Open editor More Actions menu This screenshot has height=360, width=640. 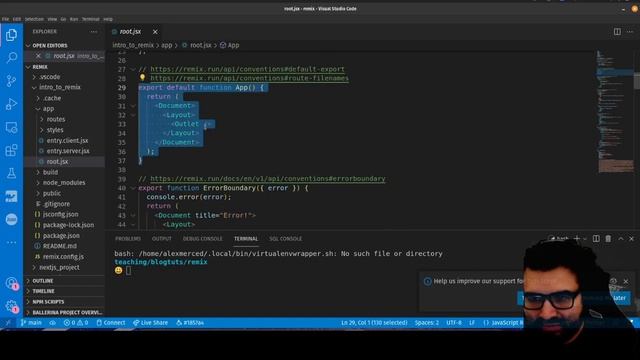click(630, 32)
